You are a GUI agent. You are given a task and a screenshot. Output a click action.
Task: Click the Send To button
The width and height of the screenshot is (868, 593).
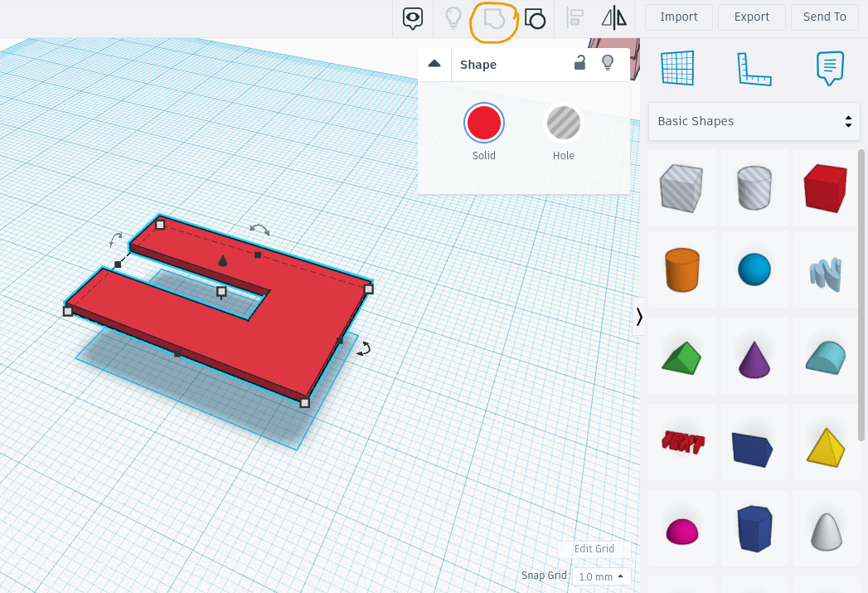click(x=824, y=17)
